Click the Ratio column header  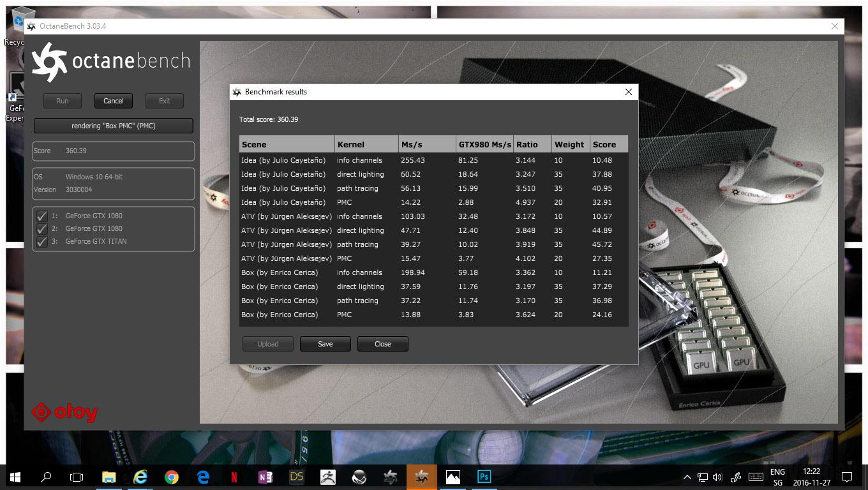[x=532, y=144]
